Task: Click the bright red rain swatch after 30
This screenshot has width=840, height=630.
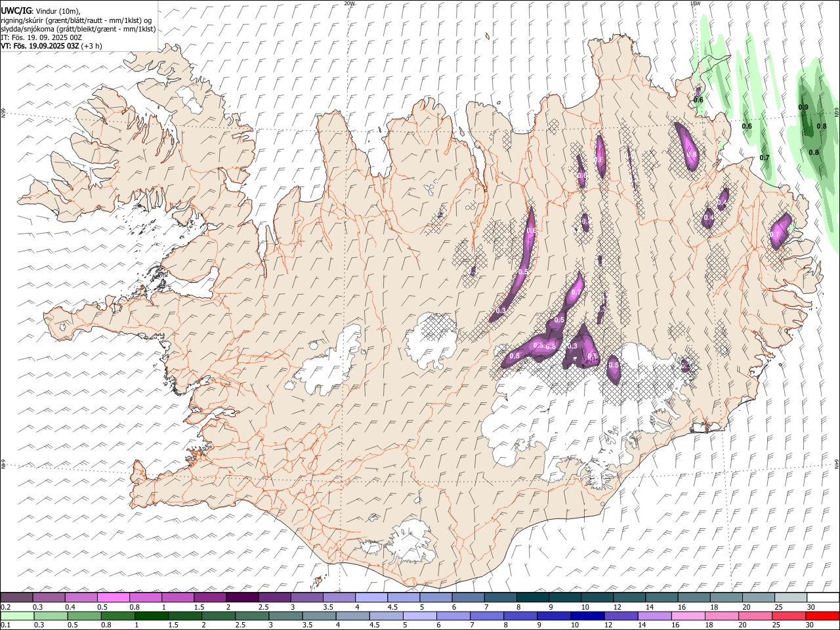Action: (x=822, y=616)
